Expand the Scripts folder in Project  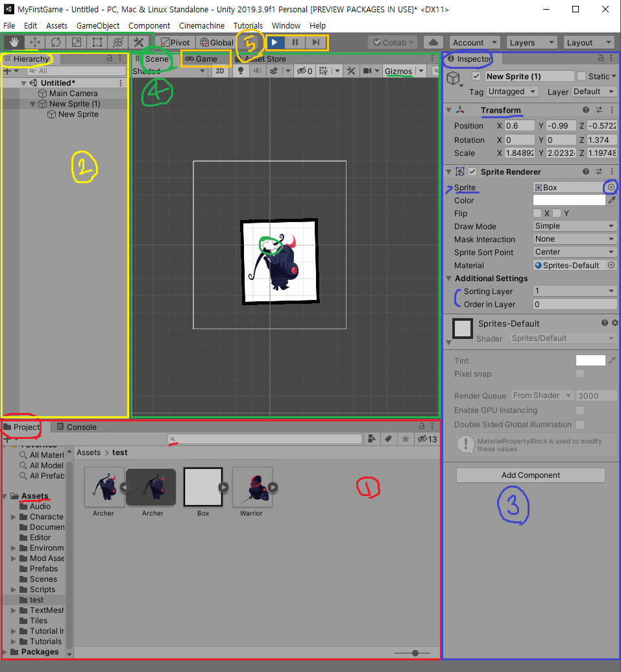(x=14, y=590)
